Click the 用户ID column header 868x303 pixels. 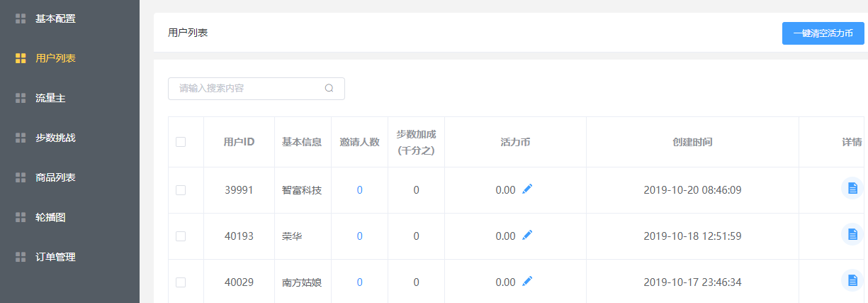(x=239, y=142)
